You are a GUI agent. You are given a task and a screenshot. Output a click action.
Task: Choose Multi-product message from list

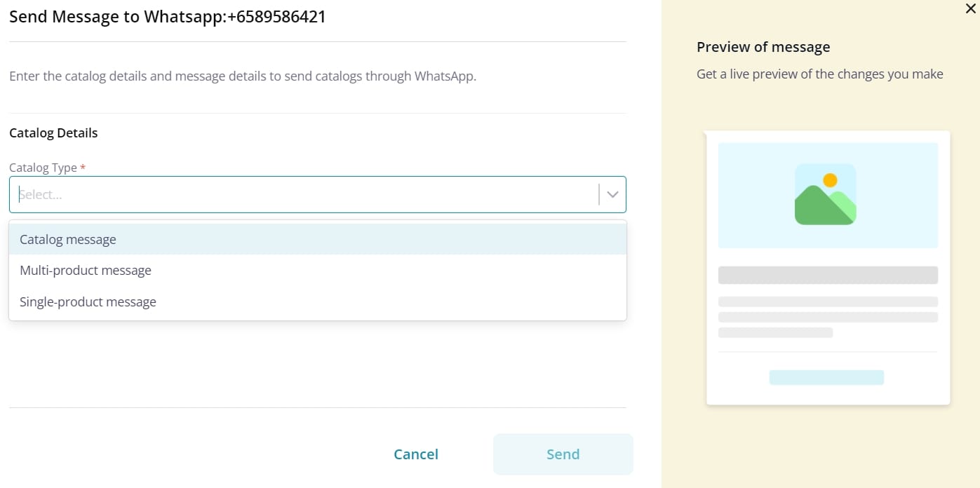tap(317, 271)
